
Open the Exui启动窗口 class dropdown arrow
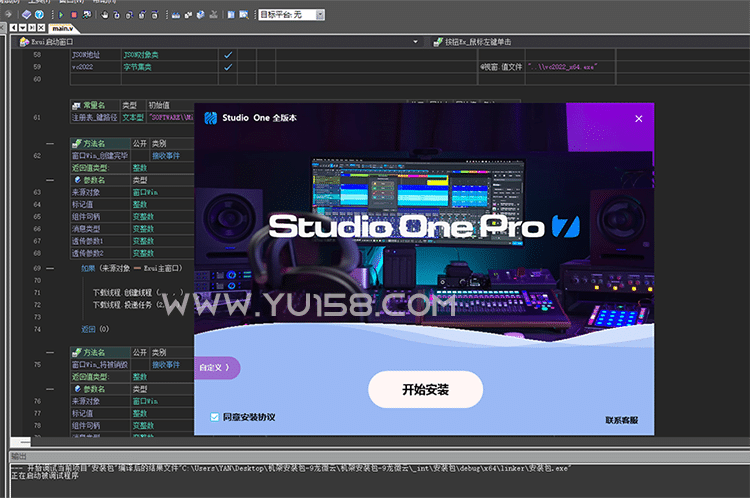(415, 42)
